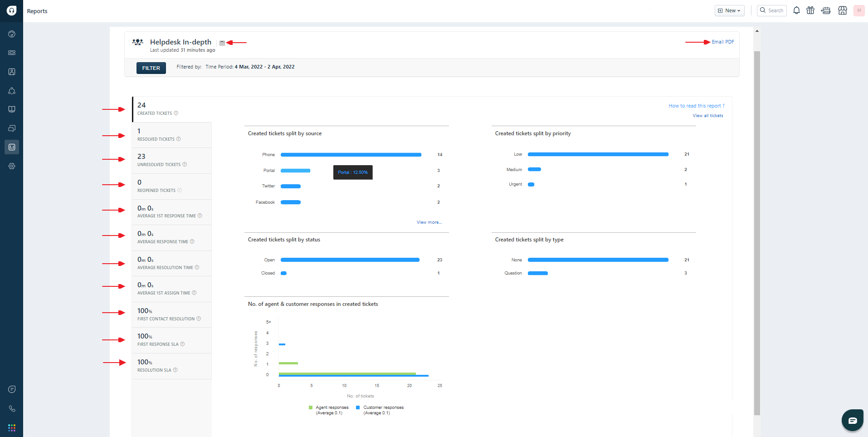Open the chat widget bubble

pyautogui.click(x=853, y=421)
